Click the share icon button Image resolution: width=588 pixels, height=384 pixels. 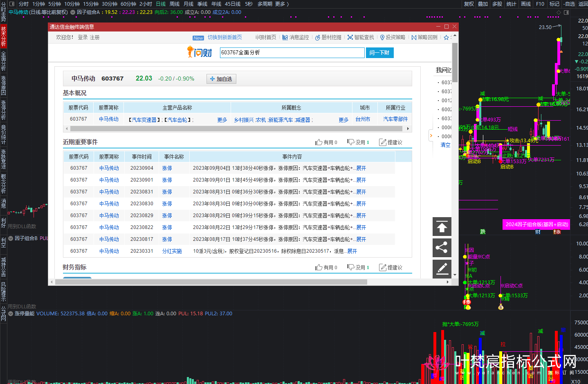point(442,248)
